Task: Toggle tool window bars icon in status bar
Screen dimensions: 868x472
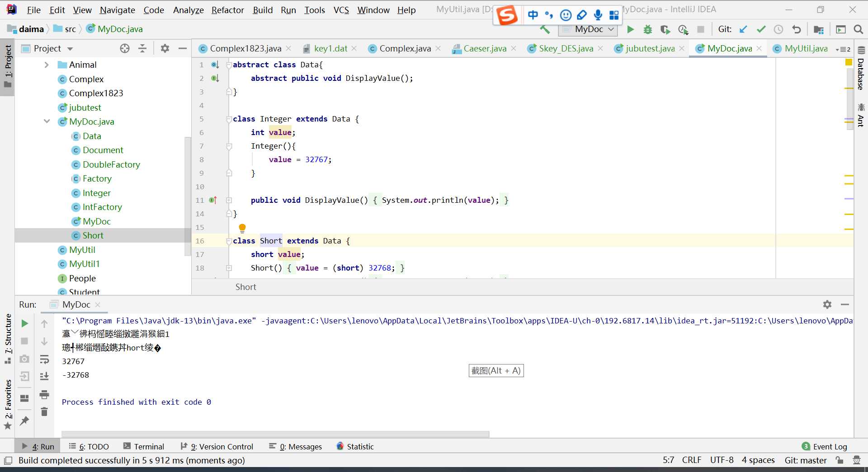Action: click(x=8, y=461)
